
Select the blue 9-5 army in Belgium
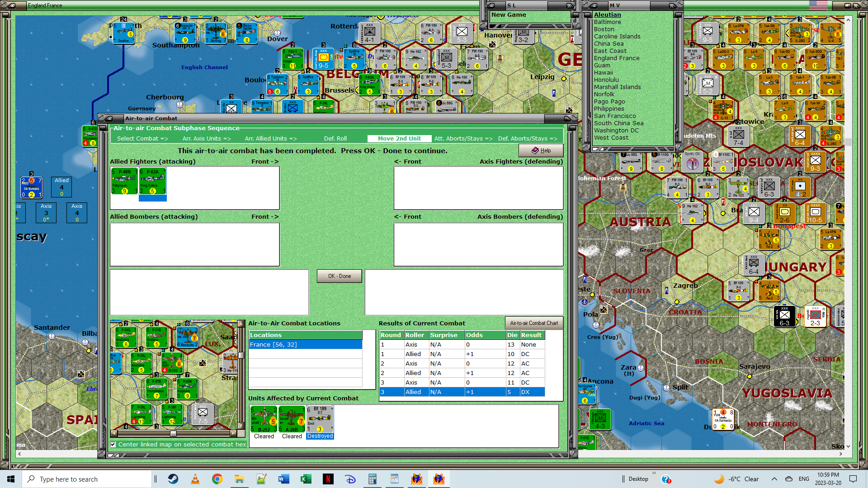(323, 59)
